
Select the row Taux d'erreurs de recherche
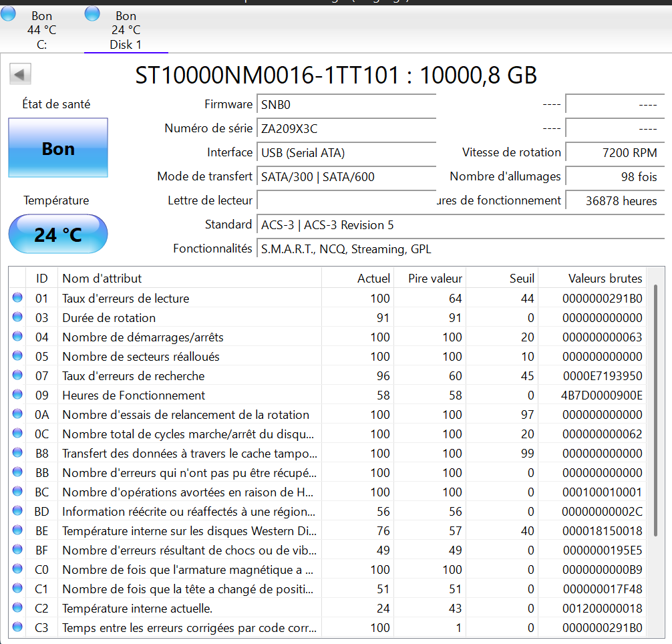[x=327, y=375]
